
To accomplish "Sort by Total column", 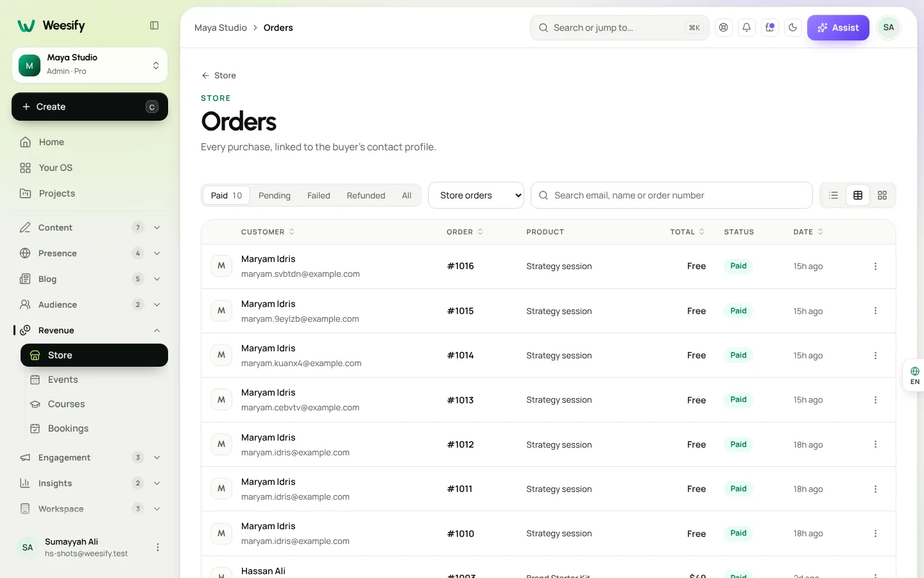I will pos(687,232).
